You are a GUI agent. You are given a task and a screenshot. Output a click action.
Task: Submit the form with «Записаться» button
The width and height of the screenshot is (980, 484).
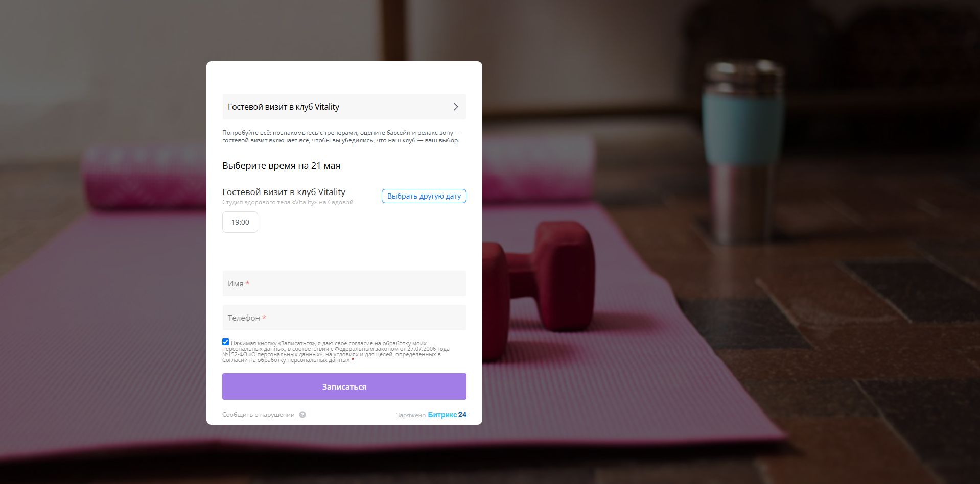point(344,386)
